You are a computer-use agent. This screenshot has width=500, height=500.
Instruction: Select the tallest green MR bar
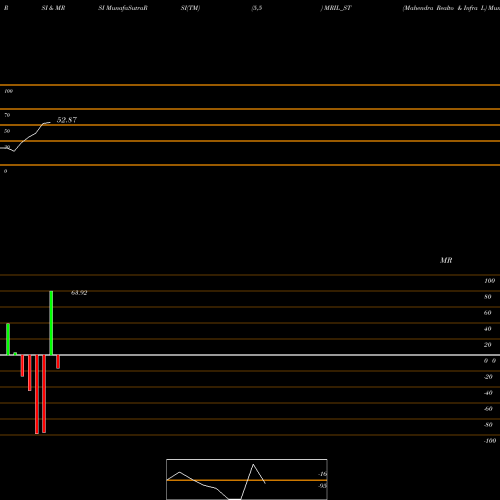point(51,323)
